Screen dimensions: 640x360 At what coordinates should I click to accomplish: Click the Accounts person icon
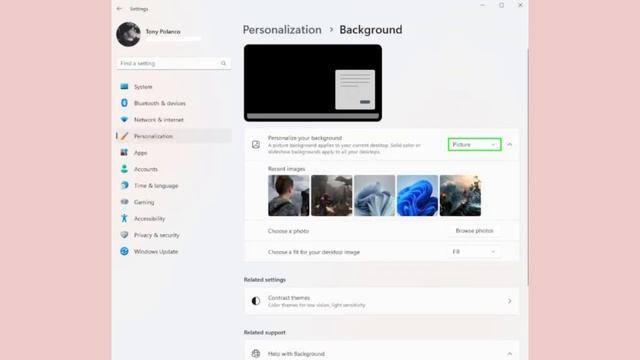point(124,169)
